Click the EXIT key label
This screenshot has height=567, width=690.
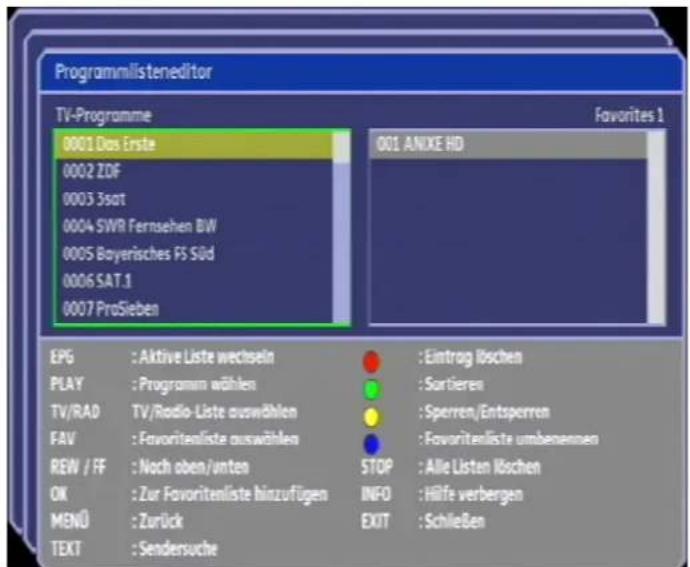tap(375, 522)
